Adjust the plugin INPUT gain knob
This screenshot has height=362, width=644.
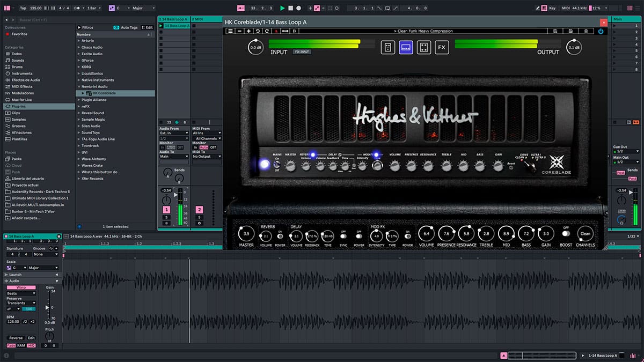tap(256, 47)
